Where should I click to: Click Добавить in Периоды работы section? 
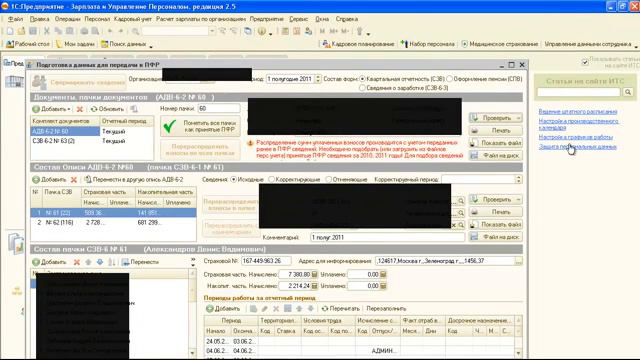223,309
